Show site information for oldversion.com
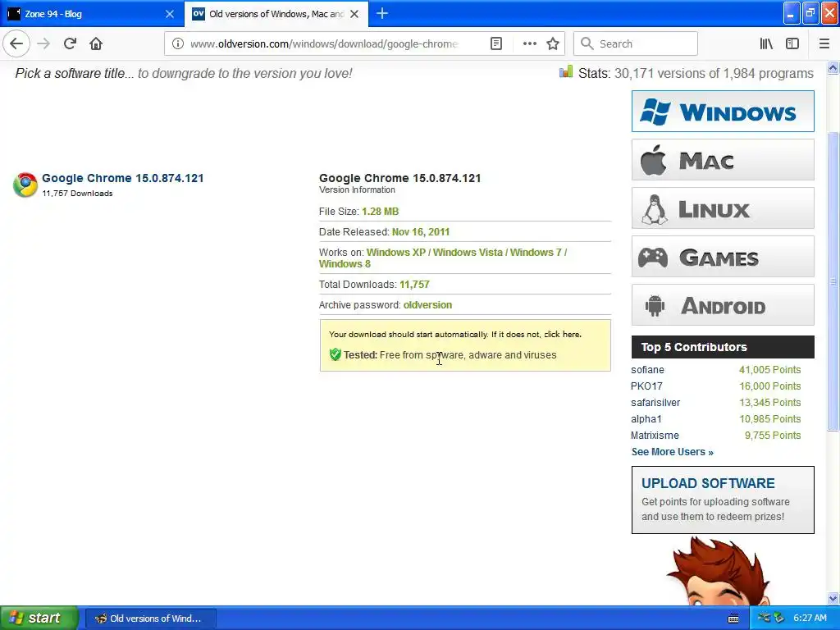Screen dimensions: 840x630 point(178,43)
